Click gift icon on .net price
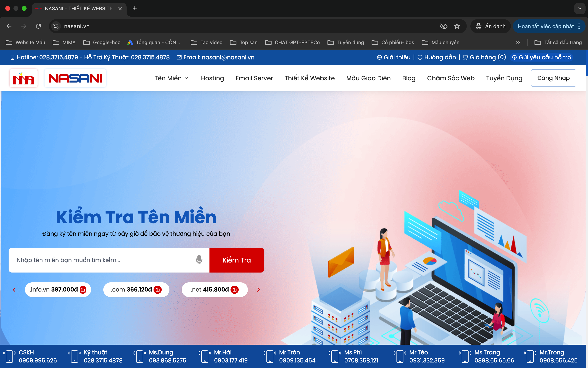This screenshot has height=368, width=588. click(234, 290)
